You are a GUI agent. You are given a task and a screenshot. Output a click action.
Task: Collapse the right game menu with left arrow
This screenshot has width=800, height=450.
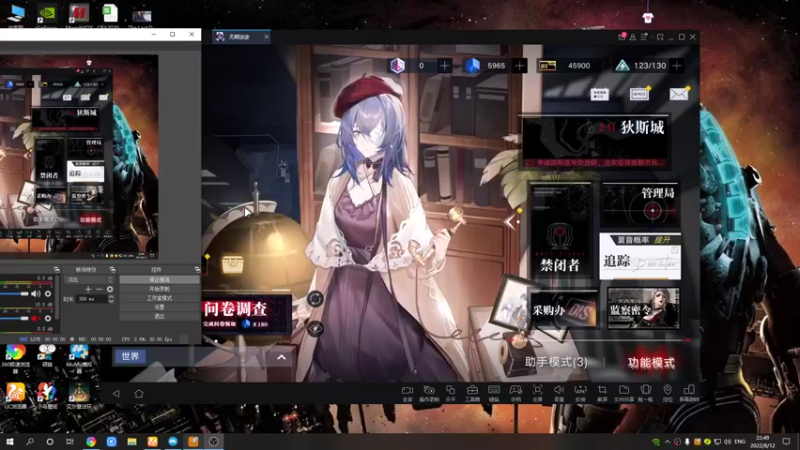(x=509, y=221)
